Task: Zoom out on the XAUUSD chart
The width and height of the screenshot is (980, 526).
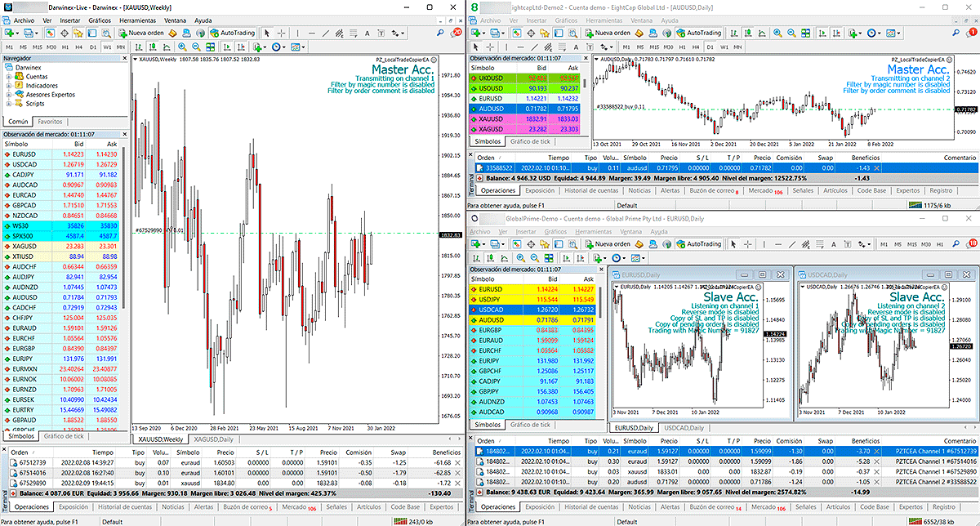Action: coord(196,47)
